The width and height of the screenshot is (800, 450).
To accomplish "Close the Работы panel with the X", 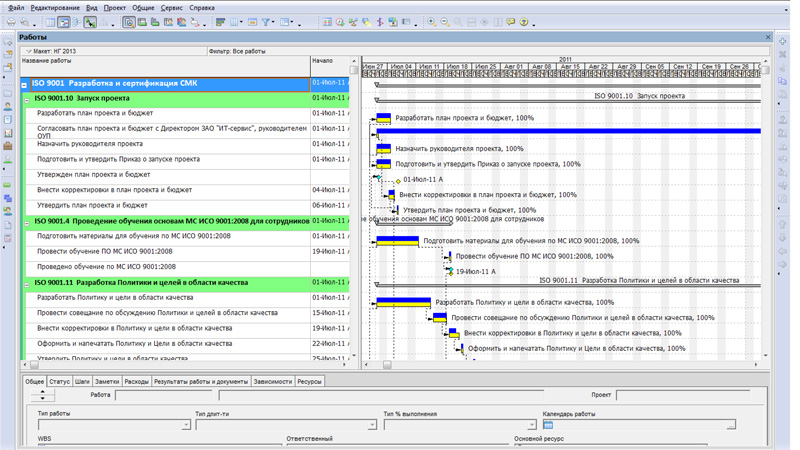I will (767, 37).
